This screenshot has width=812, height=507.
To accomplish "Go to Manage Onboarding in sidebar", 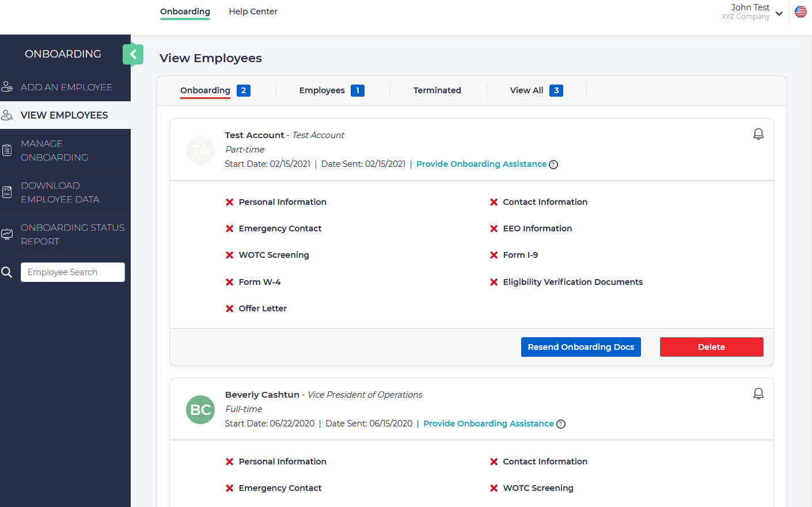I will point(54,150).
